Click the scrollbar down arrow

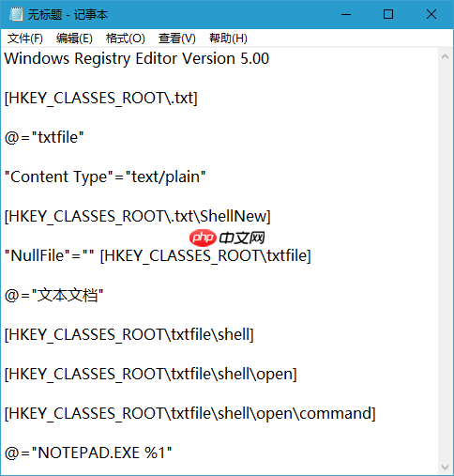[446, 468]
